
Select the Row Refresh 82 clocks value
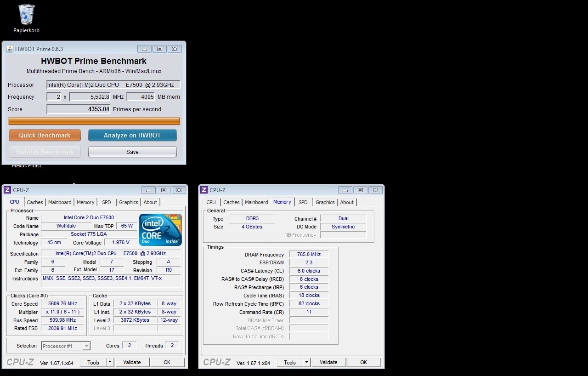coord(309,303)
